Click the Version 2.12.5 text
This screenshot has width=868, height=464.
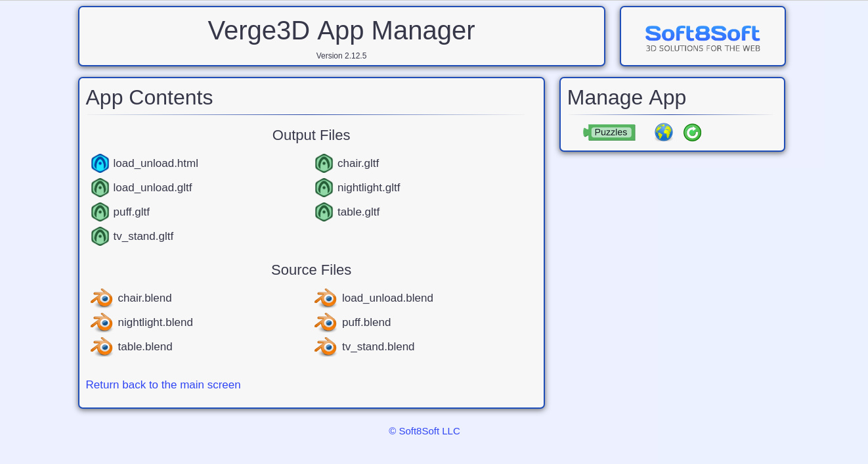pos(341,56)
